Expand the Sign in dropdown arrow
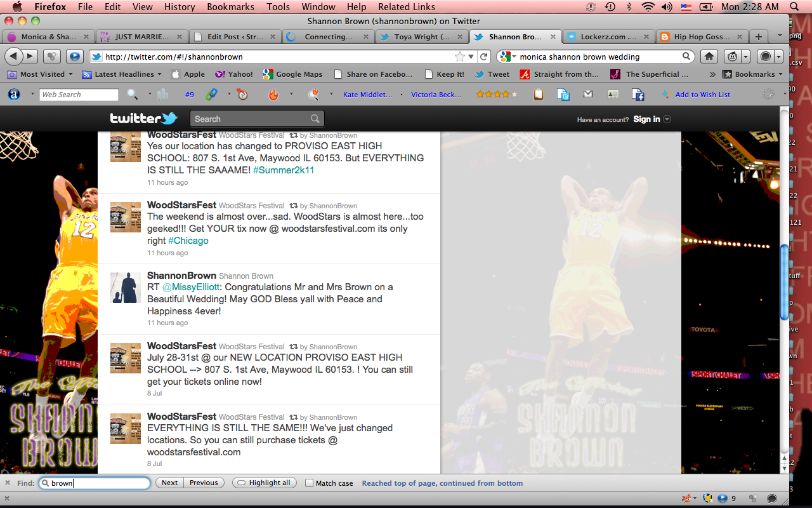812x508 pixels. pyautogui.click(x=667, y=119)
